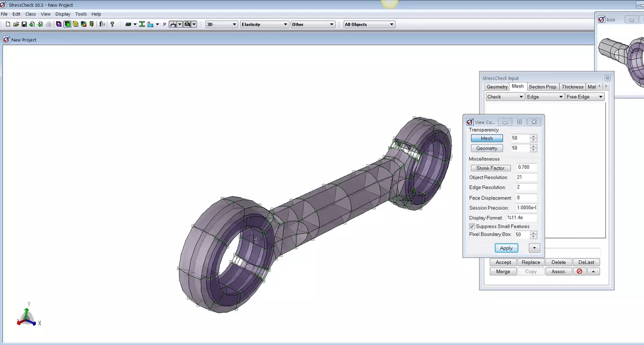This screenshot has height=345, width=644.
Task: Toggle the Geometry transparency button
Action: [x=486, y=148]
